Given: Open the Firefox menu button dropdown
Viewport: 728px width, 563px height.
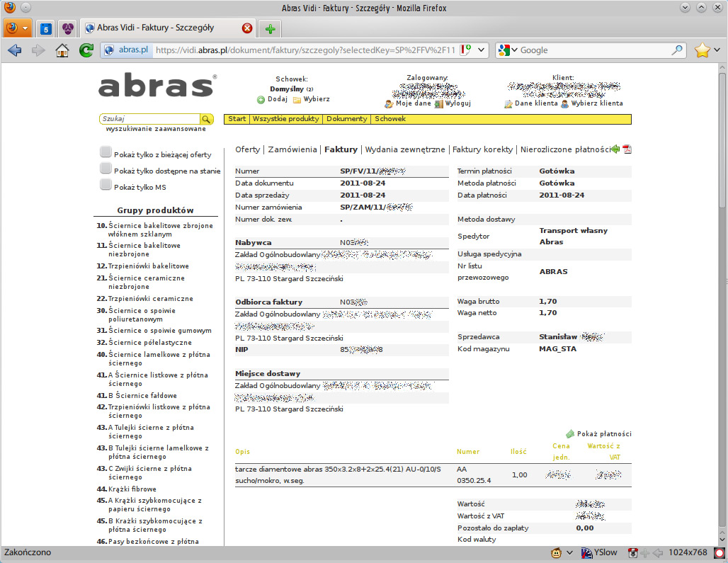Looking at the screenshot, I should click(18, 28).
